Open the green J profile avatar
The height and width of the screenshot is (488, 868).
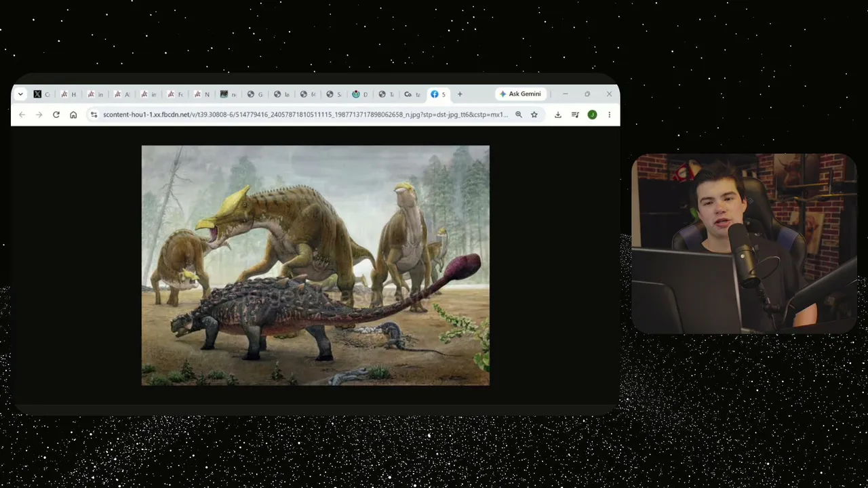click(x=592, y=115)
